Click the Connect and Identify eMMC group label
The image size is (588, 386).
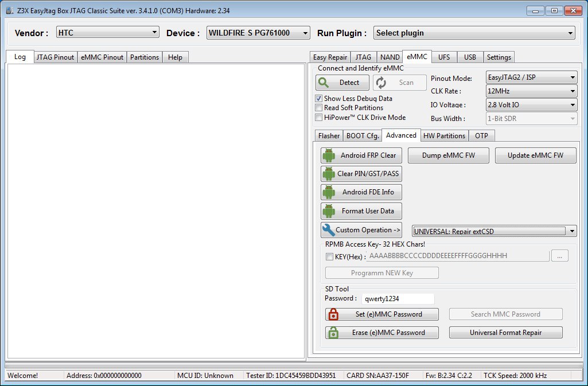tap(361, 68)
